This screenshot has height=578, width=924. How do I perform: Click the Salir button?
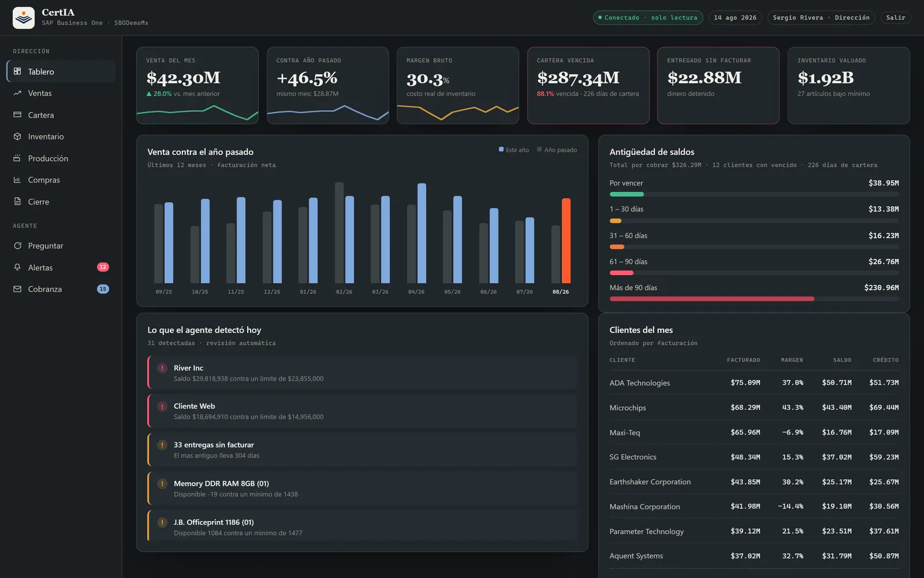point(896,18)
